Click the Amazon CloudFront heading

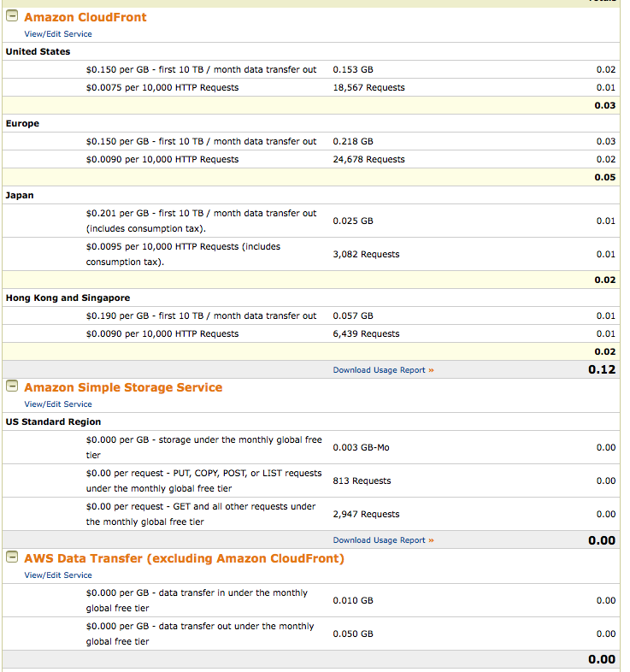click(x=85, y=17)
